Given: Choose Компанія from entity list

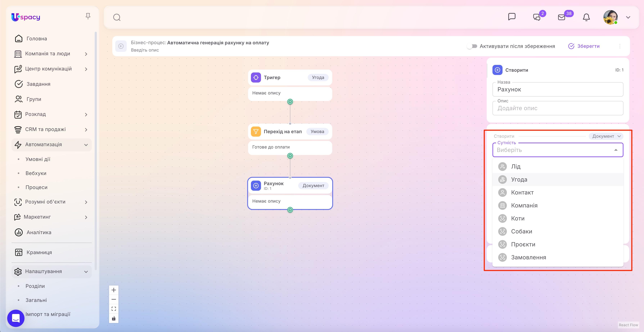Looking at the screenshot, I should click(x=558, y=205).
